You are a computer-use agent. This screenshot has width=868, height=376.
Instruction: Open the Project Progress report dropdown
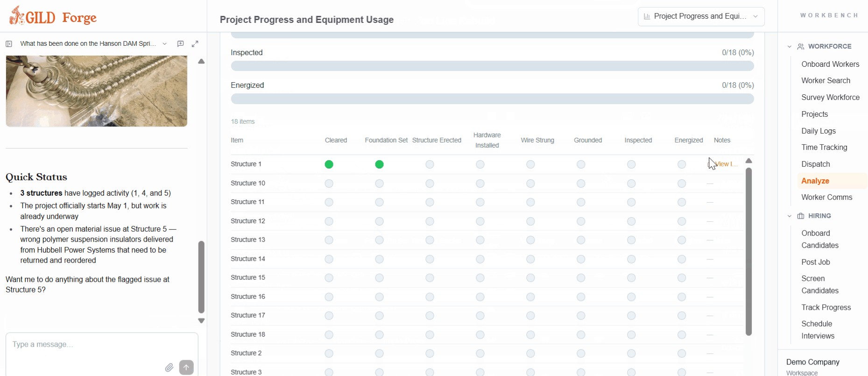[701, 16]
